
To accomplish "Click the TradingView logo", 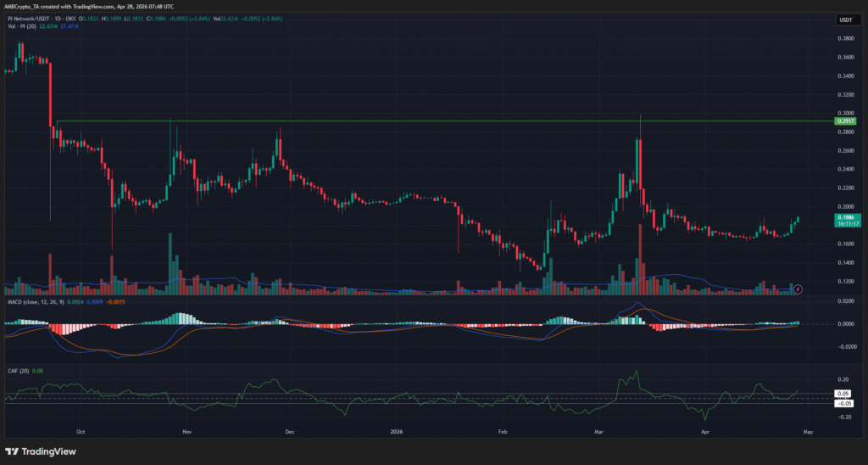I will [x=41, y=451].
